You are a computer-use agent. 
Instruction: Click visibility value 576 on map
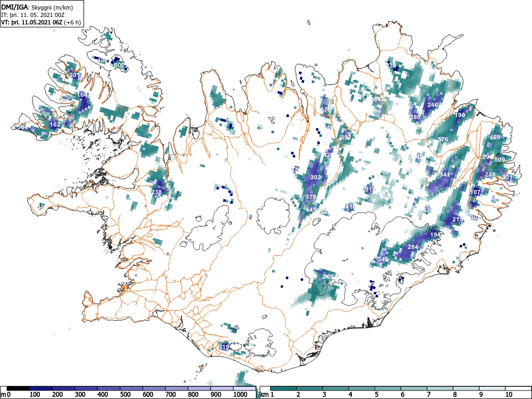tap(443, 139)
